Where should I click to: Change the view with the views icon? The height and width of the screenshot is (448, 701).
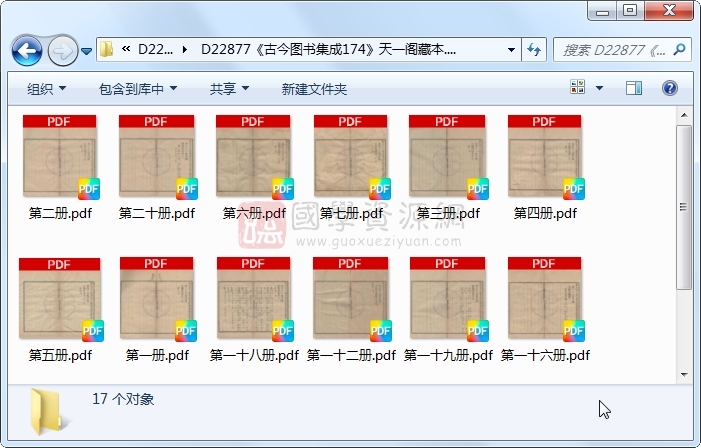coord(577,87)
